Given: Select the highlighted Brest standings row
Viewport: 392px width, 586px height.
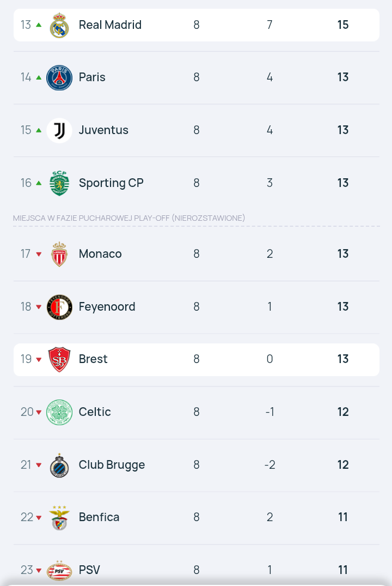Looking at the screenshot, I should pos(197,360).
